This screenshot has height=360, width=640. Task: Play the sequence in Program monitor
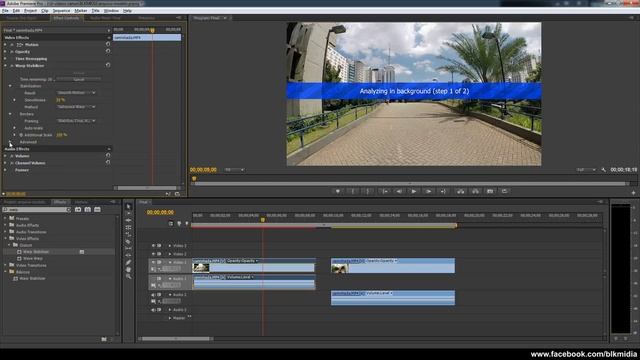413,191
